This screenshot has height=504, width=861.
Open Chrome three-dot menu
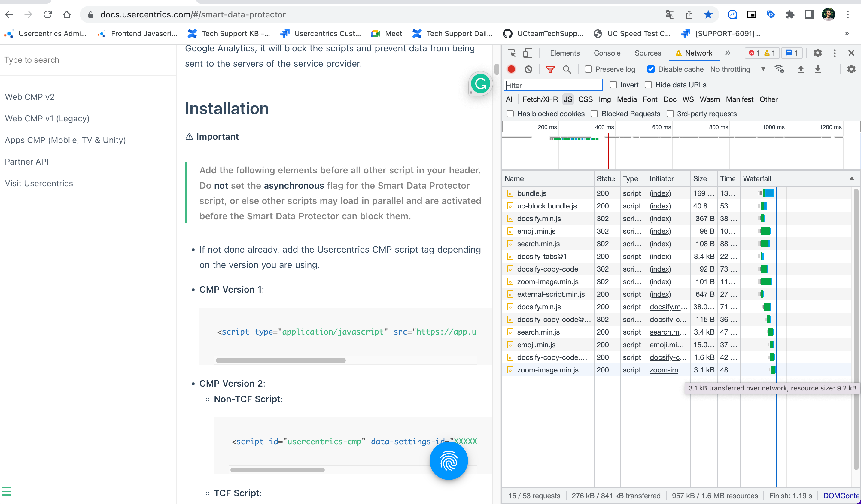[x=848, y=14]
